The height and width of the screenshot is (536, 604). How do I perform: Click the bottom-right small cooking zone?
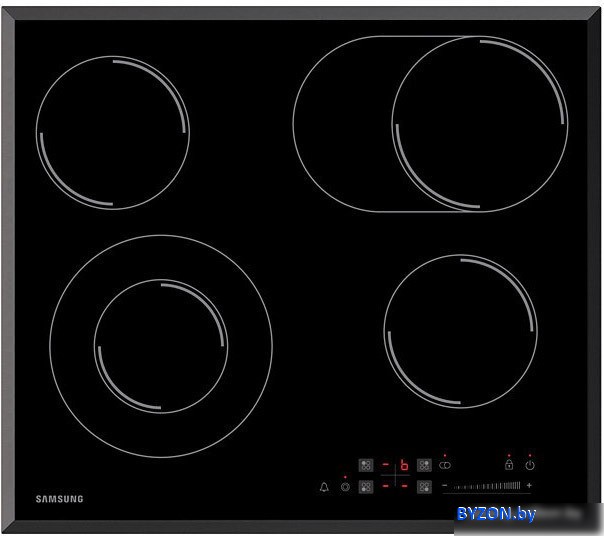click(460, 331)
